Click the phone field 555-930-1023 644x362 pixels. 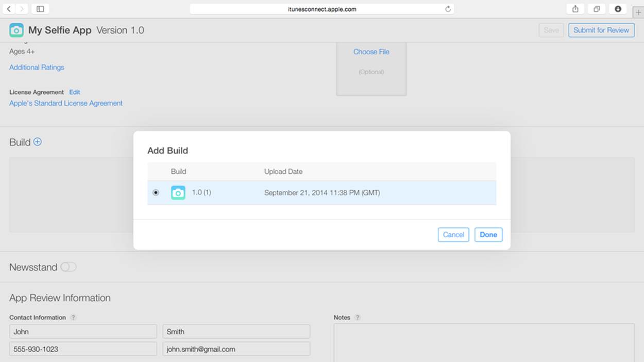(x=83, y=349)
